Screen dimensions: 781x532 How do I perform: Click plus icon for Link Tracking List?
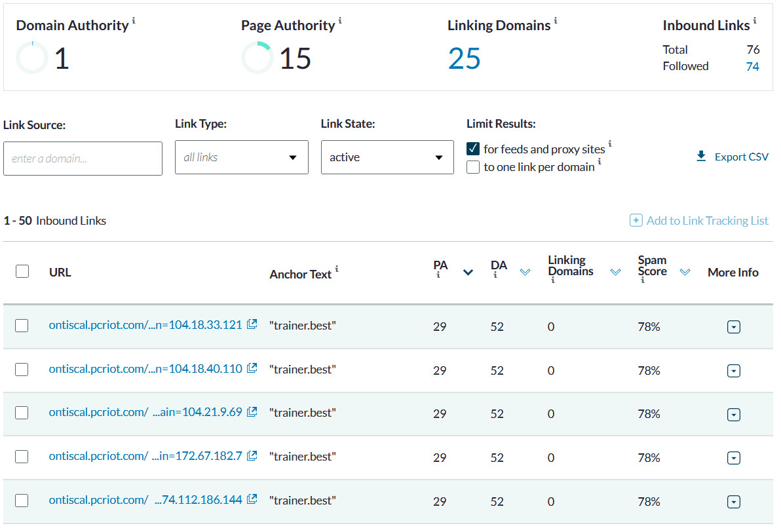click(636, 220)
